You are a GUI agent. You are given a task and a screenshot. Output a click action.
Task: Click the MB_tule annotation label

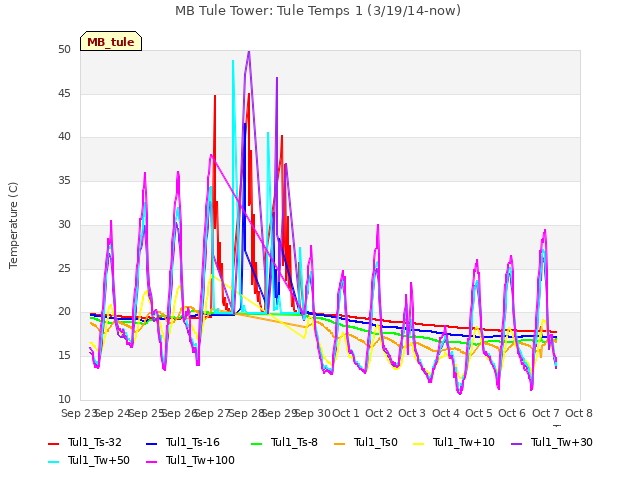[111, 42]
